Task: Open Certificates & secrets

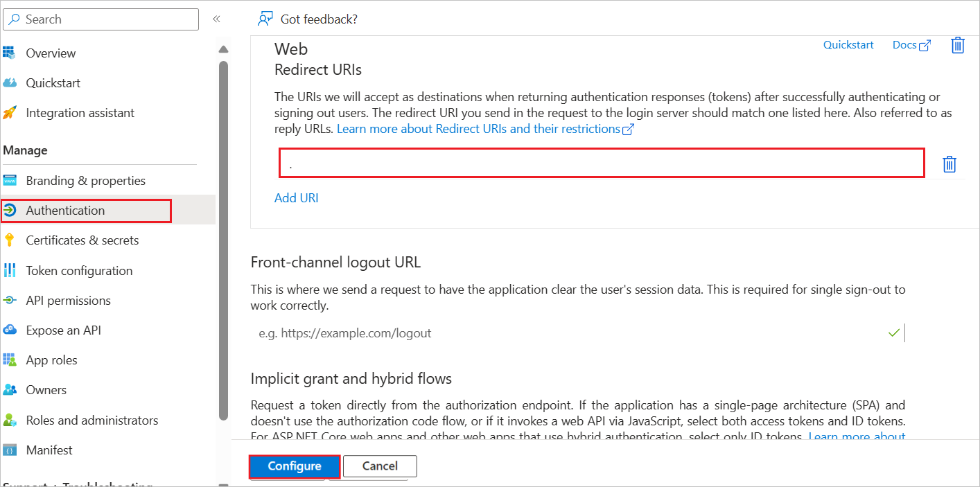Action: (x=82, y=240)
